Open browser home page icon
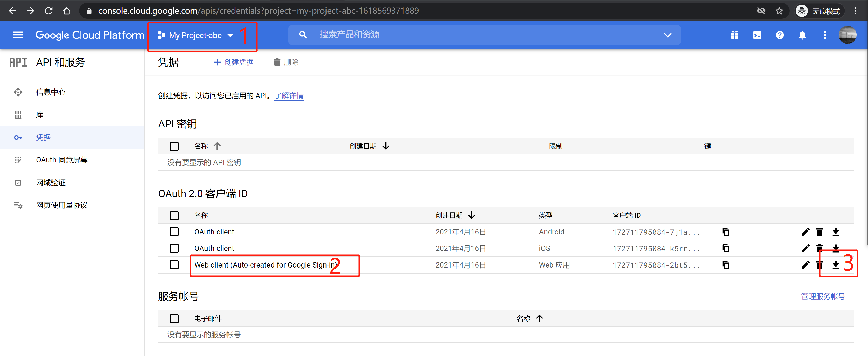Viewport: 868px width, 356px height. point(67,11)
